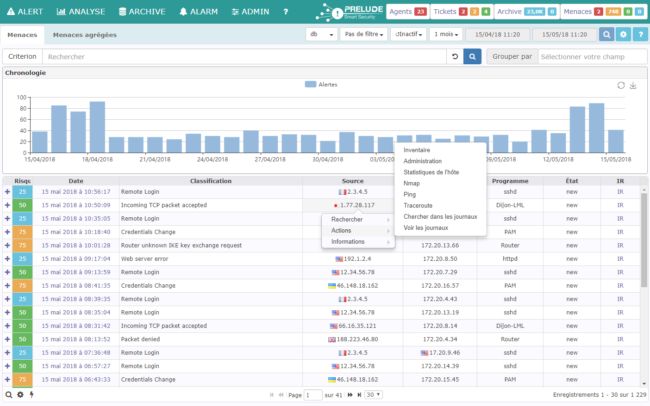Download the Chronologie chart
The width and height of the screenshot is (650, 406).
[633, 86]
